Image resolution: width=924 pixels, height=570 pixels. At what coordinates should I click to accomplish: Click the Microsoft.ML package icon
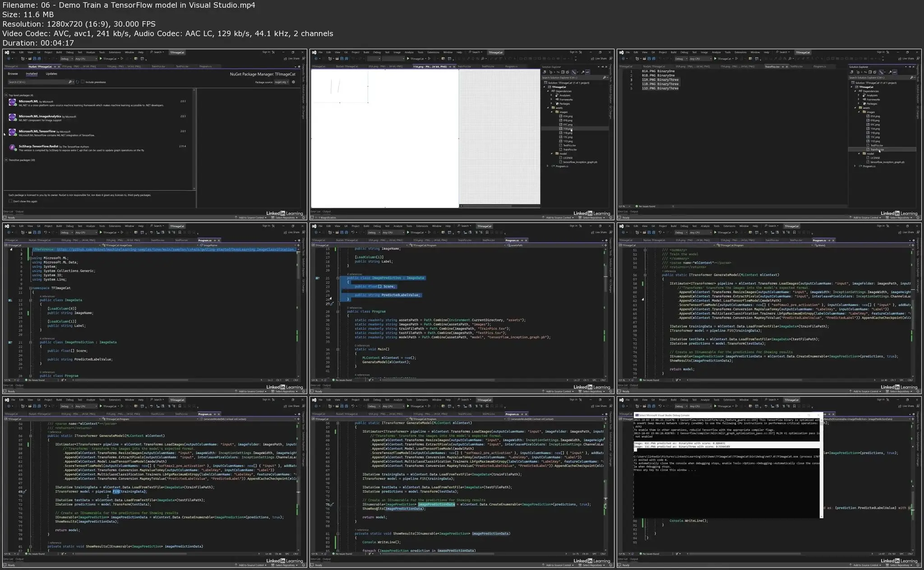point(13,103)
